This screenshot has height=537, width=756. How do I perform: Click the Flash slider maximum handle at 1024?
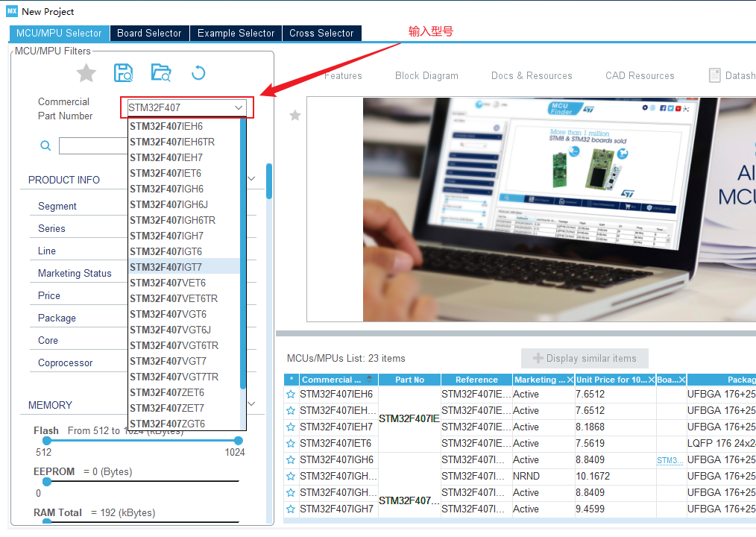tap(239, 441)
